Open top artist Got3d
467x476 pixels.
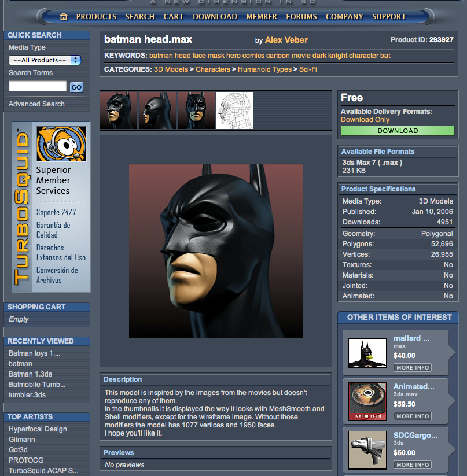[18, 450]
